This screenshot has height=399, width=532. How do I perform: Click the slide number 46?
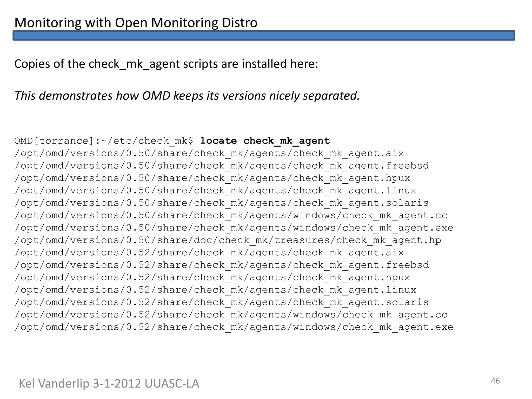495,381
